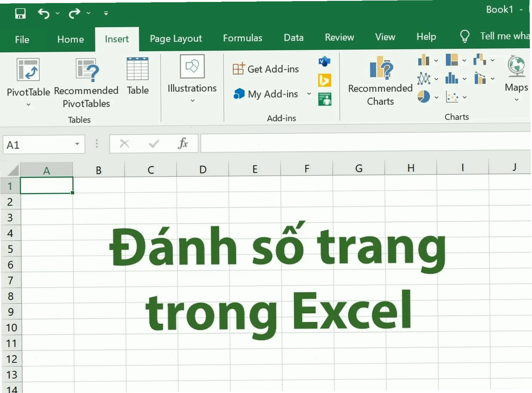The width and height of the screenshot is (532, 393).
Task: Expand Waterfall chart dropdown arrow
Action: click(x=492, y=60)
